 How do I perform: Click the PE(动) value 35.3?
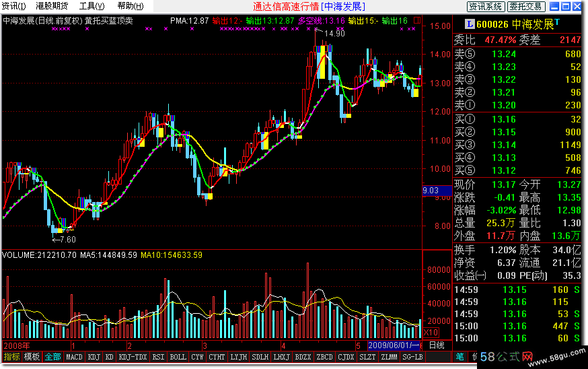(x=571, y=275)
